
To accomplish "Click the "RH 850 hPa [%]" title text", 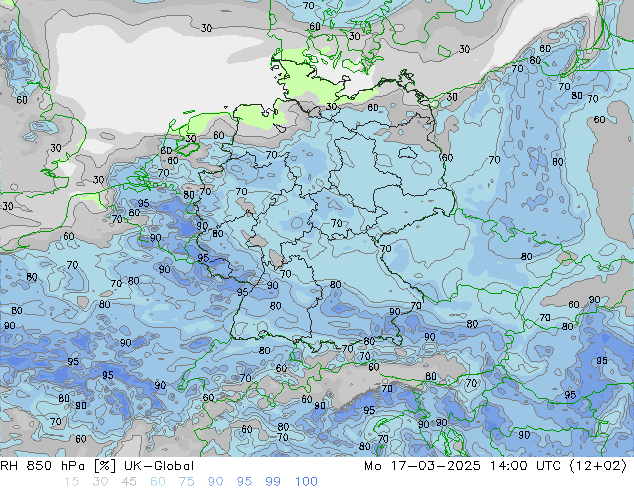I will (x=58, y=466).
